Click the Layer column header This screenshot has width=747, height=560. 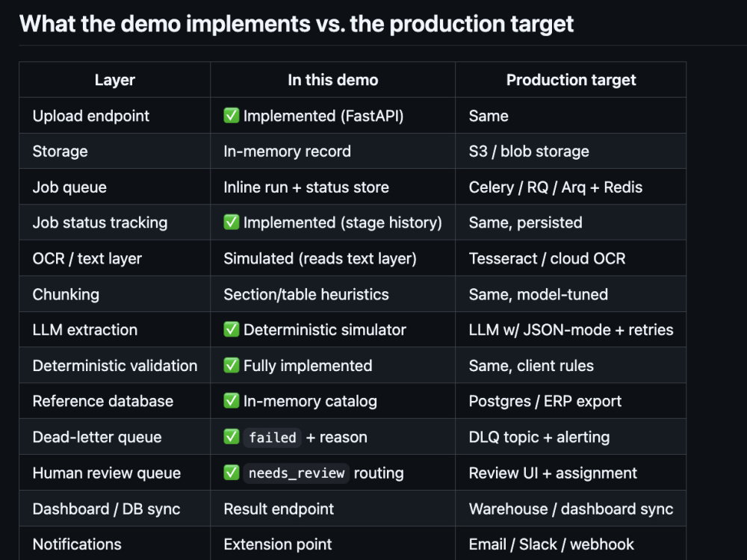pyautogui.click(x=115, y=80)
